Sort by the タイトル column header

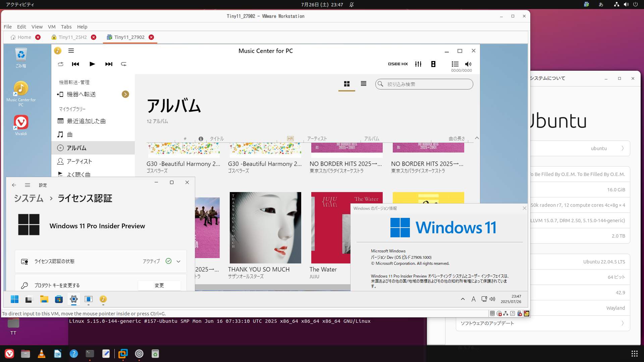tap(217, 138)
